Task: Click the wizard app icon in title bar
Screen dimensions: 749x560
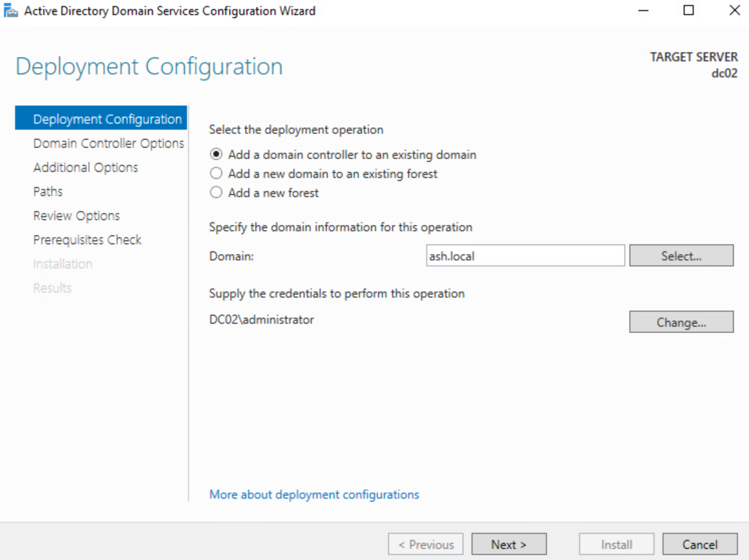Action: (11, 11)
